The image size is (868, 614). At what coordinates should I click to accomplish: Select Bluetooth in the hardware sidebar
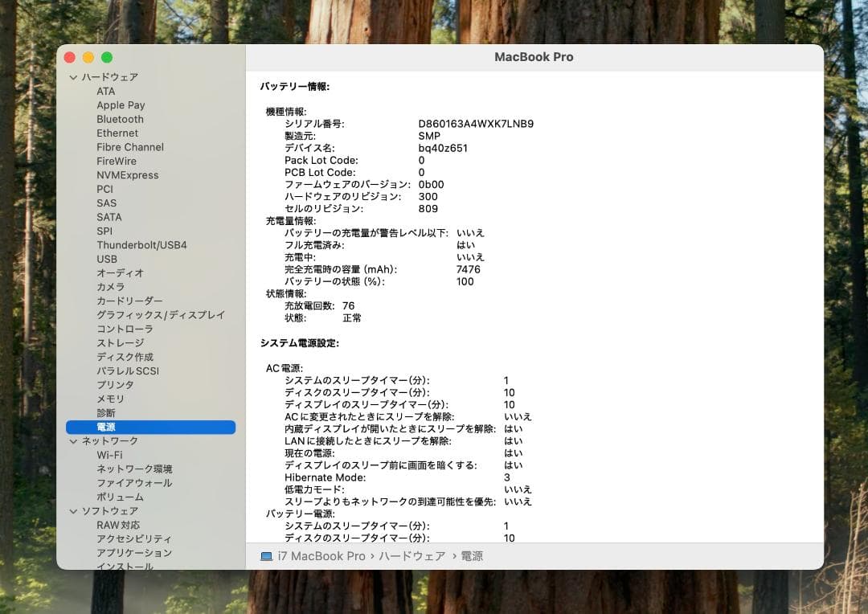(120, 119)
